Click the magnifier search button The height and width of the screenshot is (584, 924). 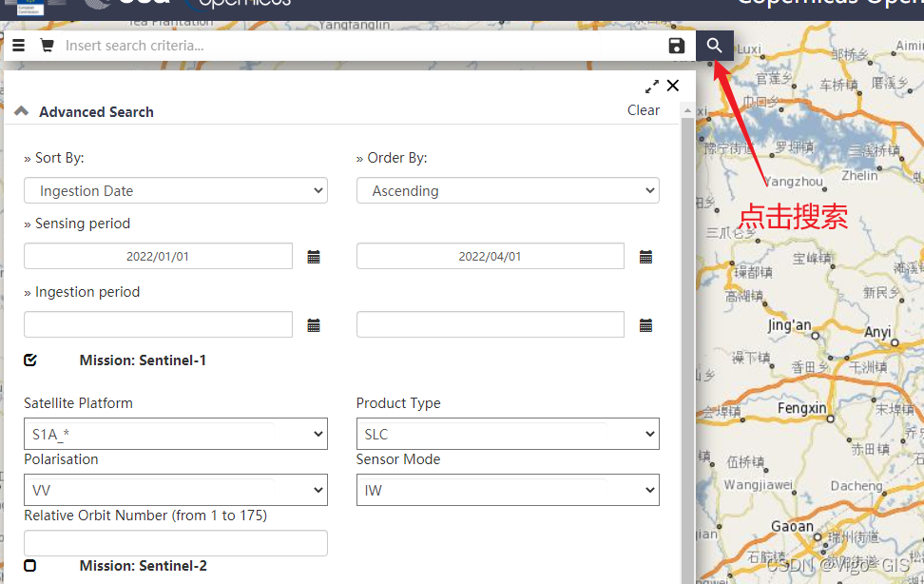point(714,46)
